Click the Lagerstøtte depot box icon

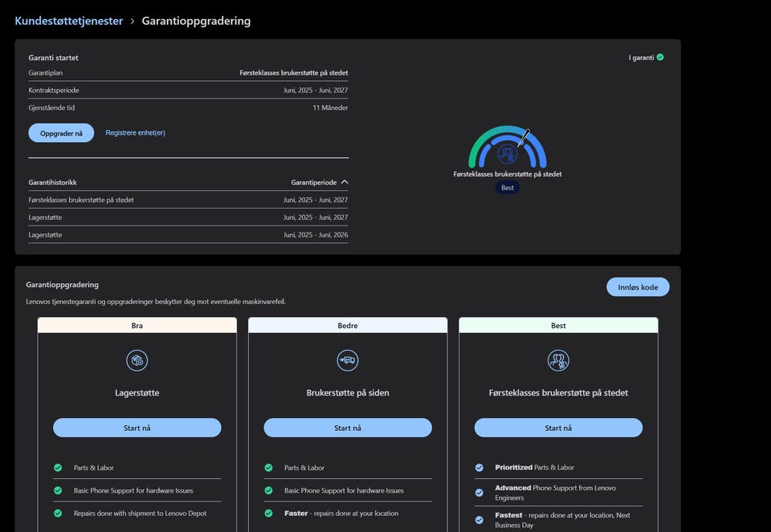pyautogui.click(x=137, y=360)
